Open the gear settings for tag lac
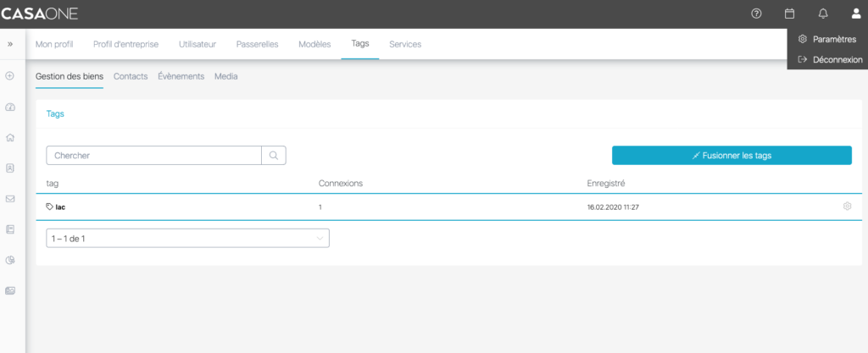868x353 pixels. (x=846, y=207)
